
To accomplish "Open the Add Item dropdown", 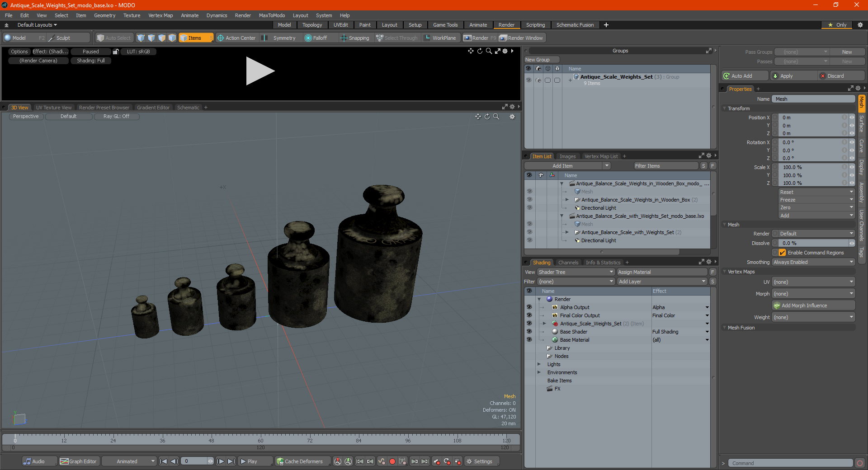I will (x=568, y=166).
